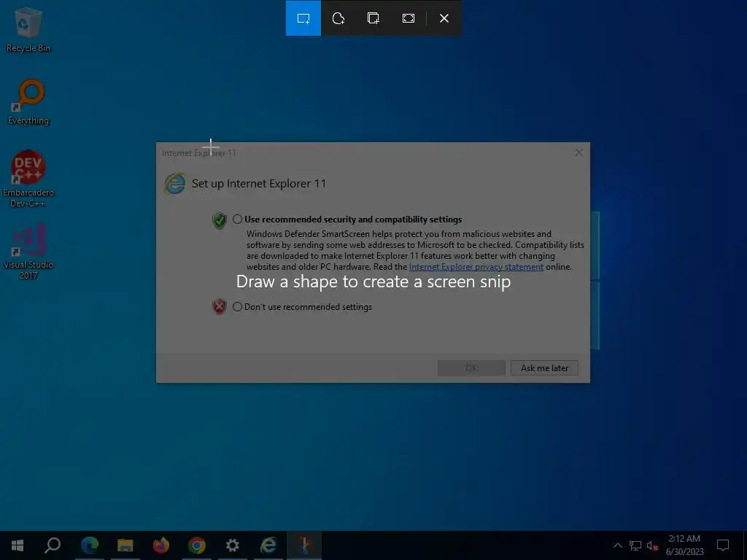This screenshot has width=747, height=560.
Task: Open the Internet Explorer privacy statement link
Action: point(476,267)
